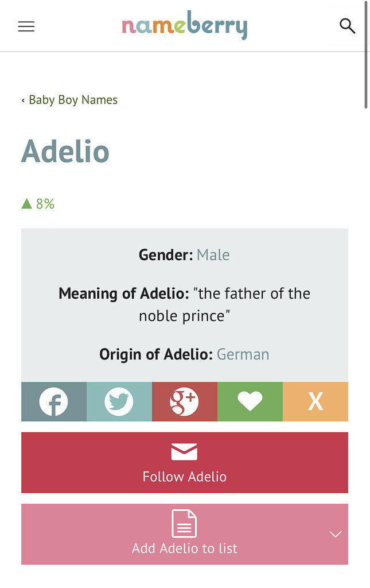Share Adelio on Google Plus
Screen dimensions: 370x588
pos(185,401)
